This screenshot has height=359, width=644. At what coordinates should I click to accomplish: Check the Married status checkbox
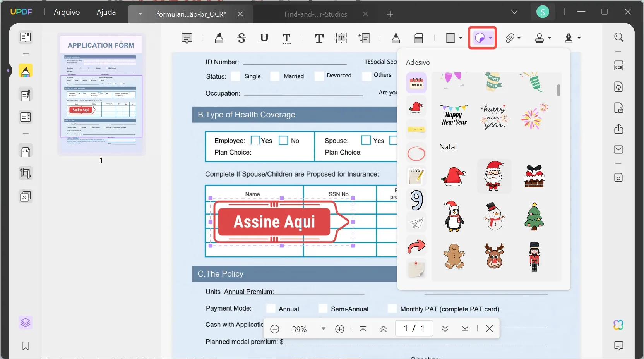tap(276, 76)
